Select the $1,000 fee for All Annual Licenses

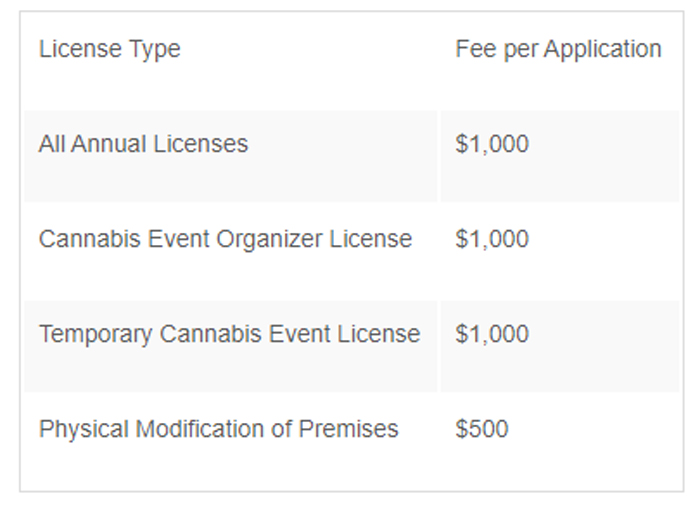tap(492, 144)
